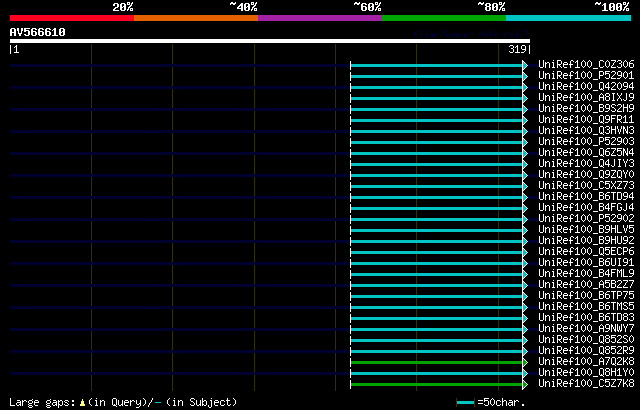Click the green arrowhead ending the A7Q2K8 bar
Image resolution: width=640 pixels, height=410 pixels.
[525, 362]
